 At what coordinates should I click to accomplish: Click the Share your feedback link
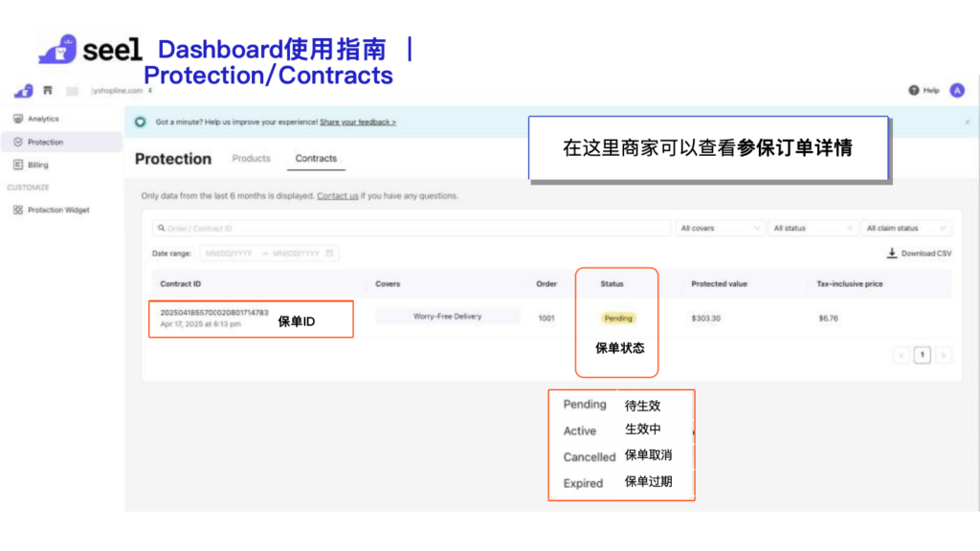358,122
